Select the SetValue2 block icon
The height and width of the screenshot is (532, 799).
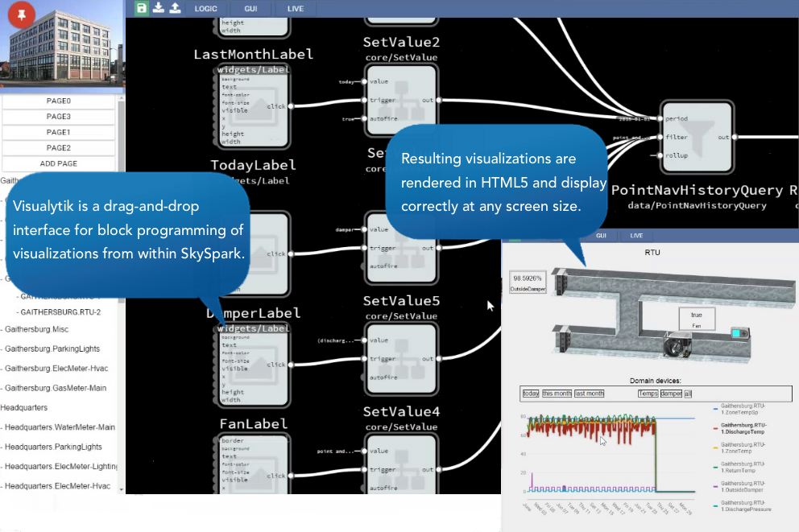[x=402, y=101]
